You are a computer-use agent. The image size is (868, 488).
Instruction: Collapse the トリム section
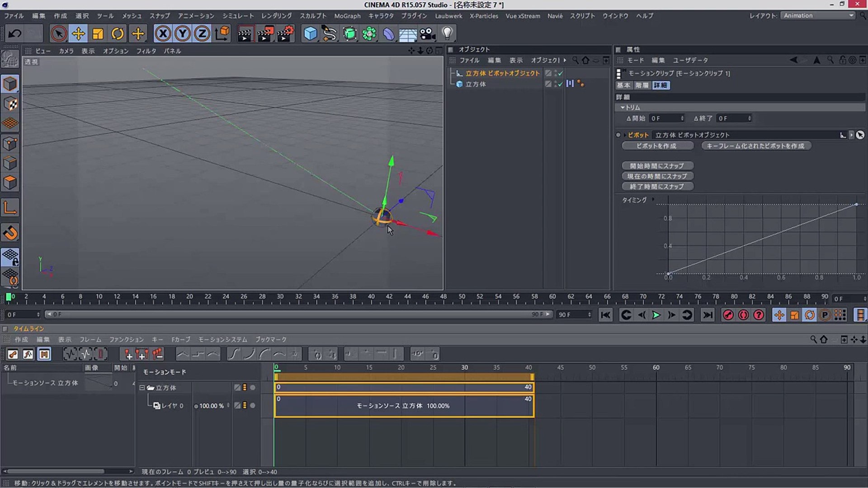pyautogui.click(x=623, y=108)
